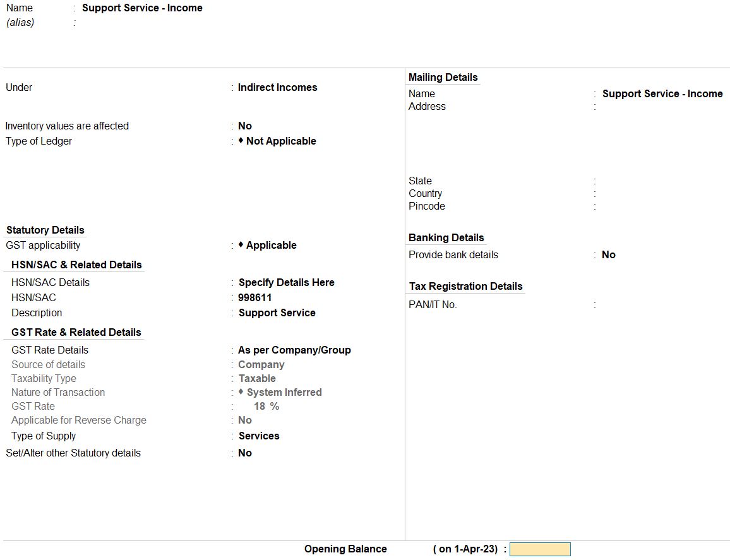Click 'HSN/SAC & Related Details' heading
The image size is (730, 560).
(x=76, y=265)
